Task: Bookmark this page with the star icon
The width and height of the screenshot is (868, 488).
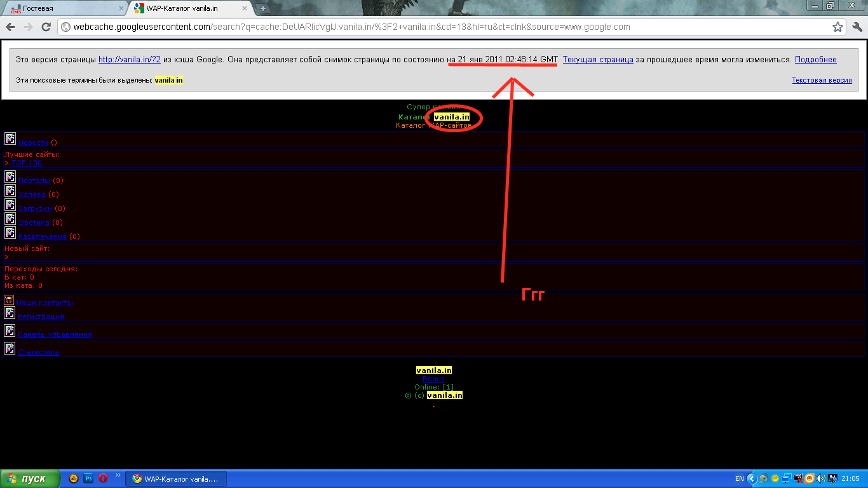Action: tap(838, 27)
